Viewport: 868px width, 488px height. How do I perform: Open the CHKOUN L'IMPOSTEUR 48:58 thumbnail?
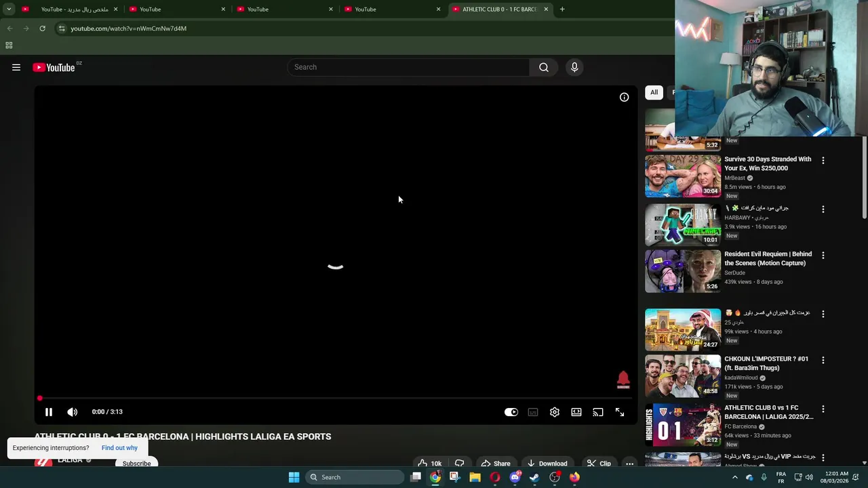pos(683,375)
